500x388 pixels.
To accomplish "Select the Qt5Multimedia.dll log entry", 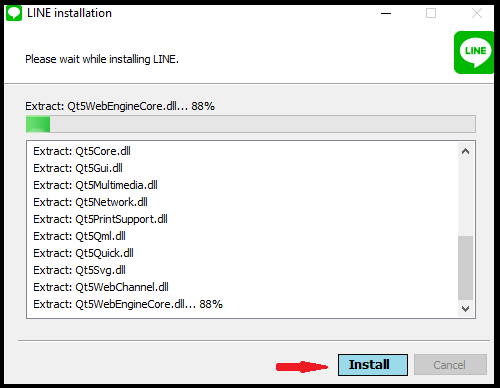I will pyautogui.click(x=95, y=185).
